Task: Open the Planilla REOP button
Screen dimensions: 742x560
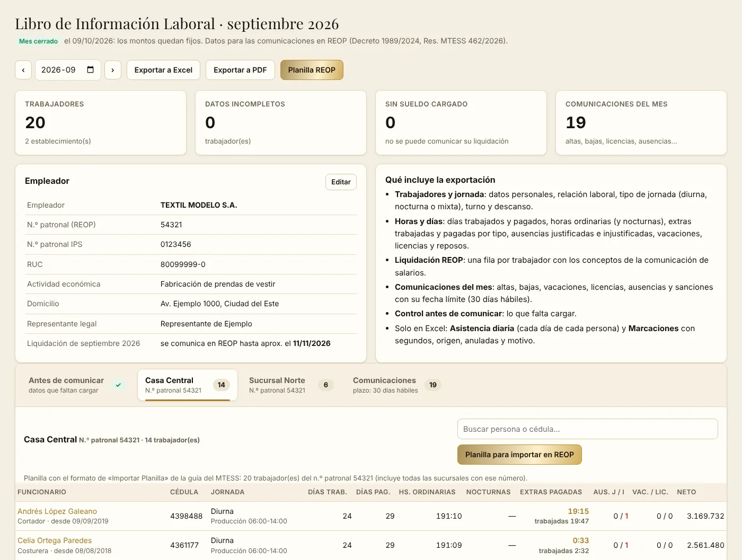Action: [312, 70]
